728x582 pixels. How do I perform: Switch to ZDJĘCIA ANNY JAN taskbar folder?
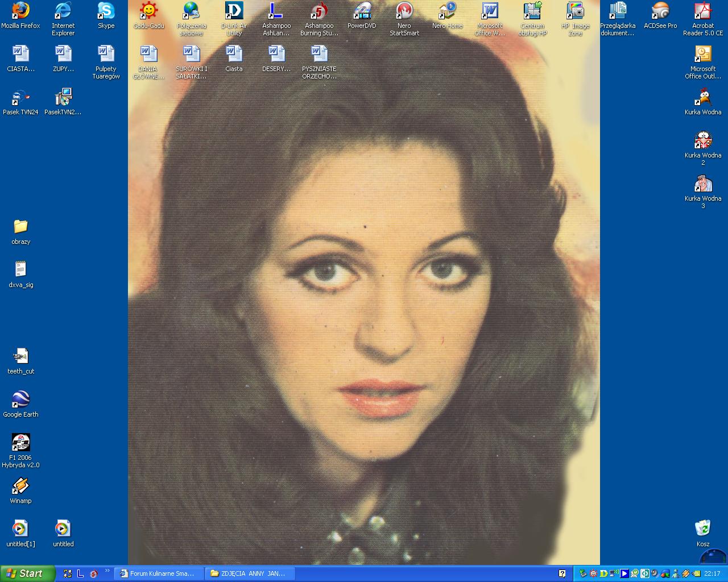point(249,573)
